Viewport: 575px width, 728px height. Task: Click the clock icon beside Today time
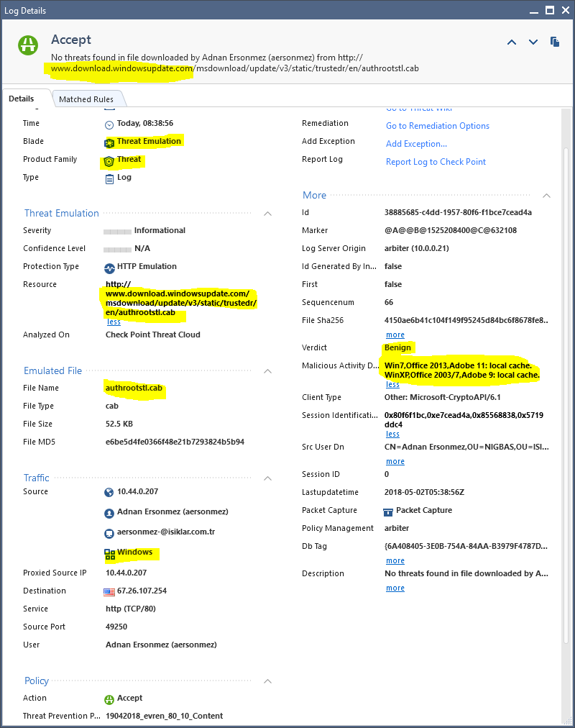(x=109, y=124)
